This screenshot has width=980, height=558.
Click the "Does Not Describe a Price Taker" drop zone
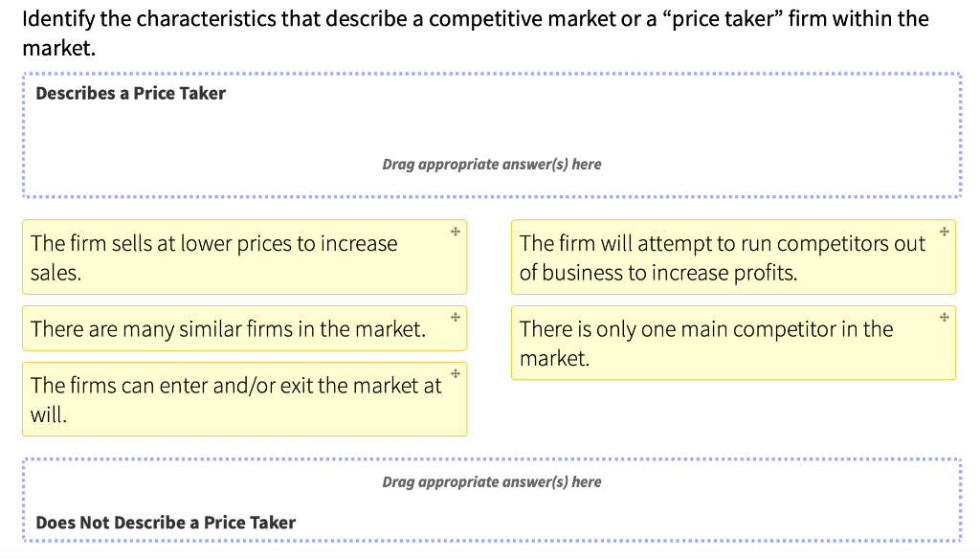[x=492, y=498]
